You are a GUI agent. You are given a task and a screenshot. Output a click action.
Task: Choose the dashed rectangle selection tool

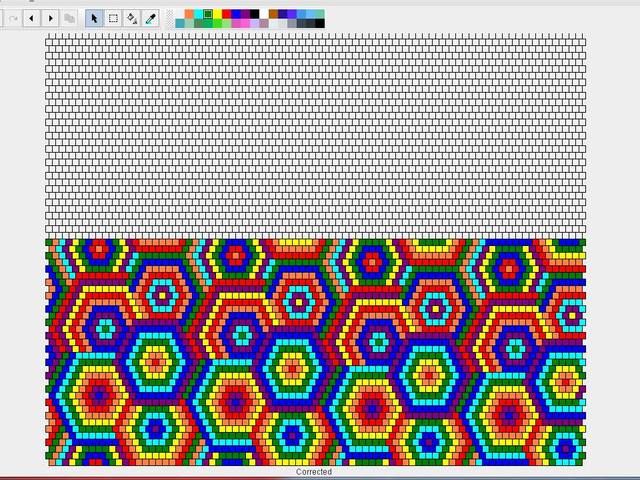click(x=113, y=18)
